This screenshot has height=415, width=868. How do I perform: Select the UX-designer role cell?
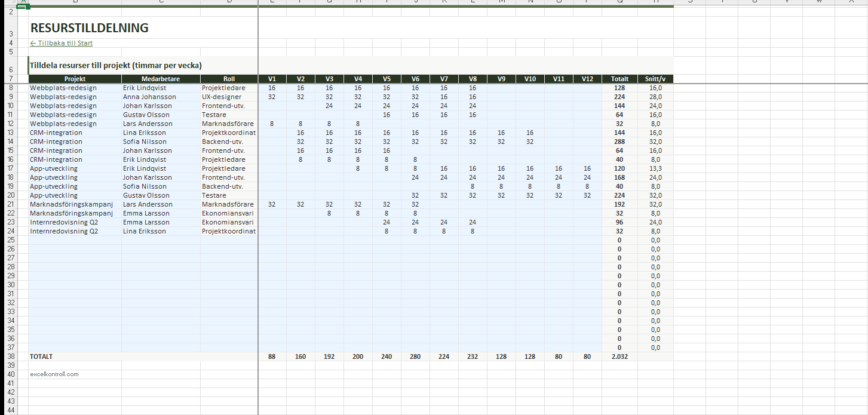(x=222, y=97)
